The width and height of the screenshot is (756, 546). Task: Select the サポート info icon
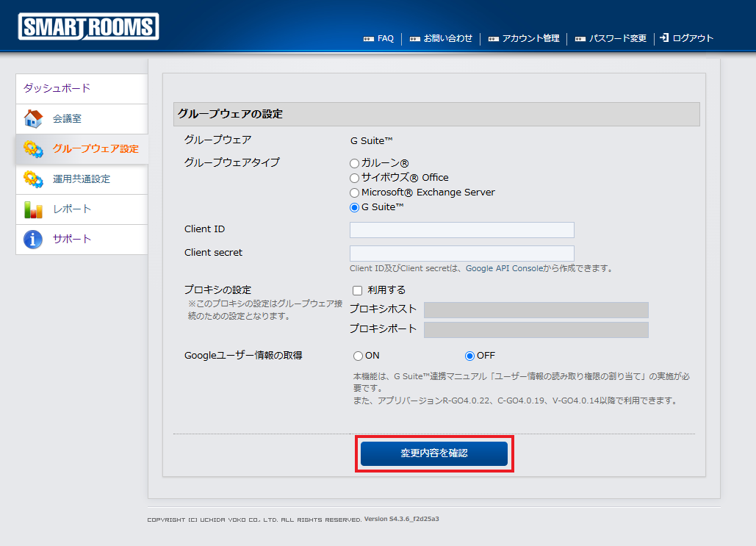[32, 240]
